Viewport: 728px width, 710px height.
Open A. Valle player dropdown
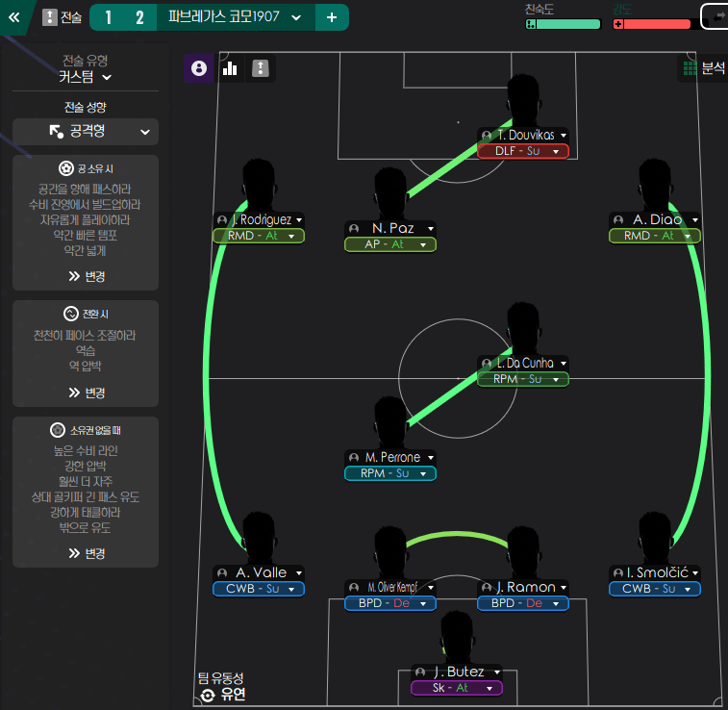pos(299,572)
